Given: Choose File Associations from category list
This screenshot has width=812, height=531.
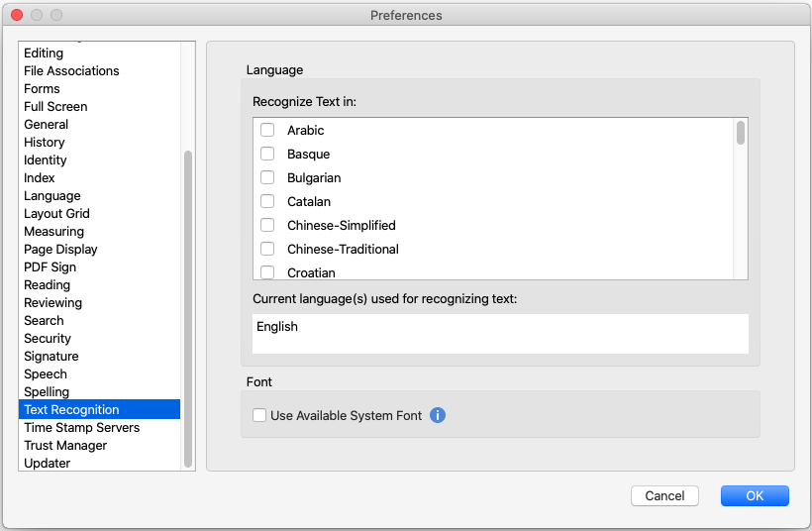Looking at the screenshot, I should [71, 70].
